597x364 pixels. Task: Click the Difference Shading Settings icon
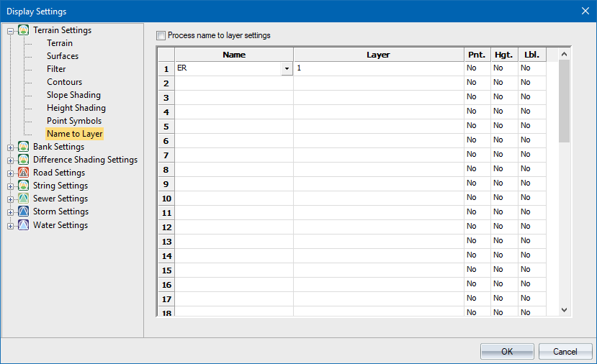coord(23,160)
